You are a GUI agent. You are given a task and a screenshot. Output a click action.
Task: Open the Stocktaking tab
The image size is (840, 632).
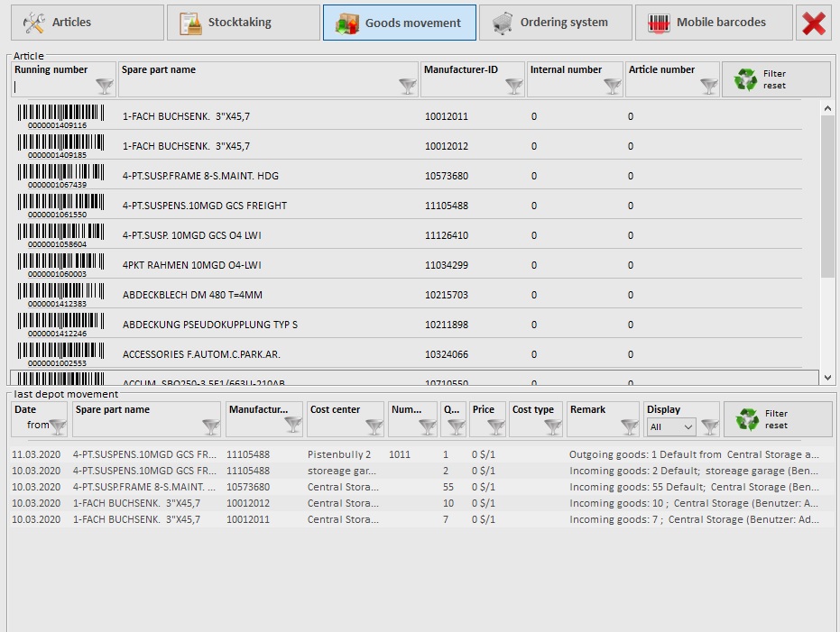[243, 23]
